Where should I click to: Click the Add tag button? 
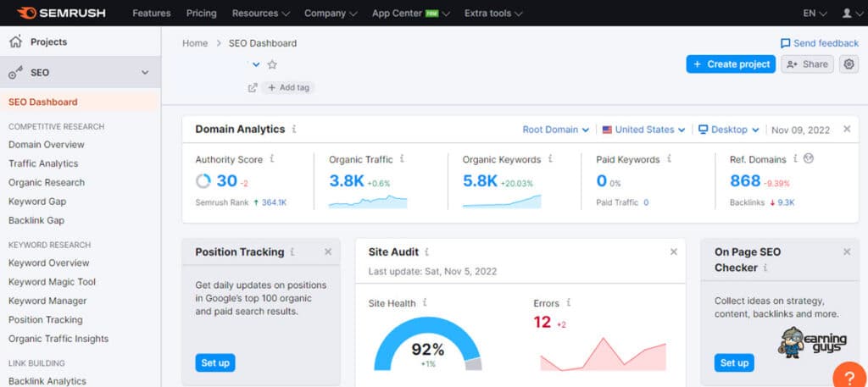(288, 87)
